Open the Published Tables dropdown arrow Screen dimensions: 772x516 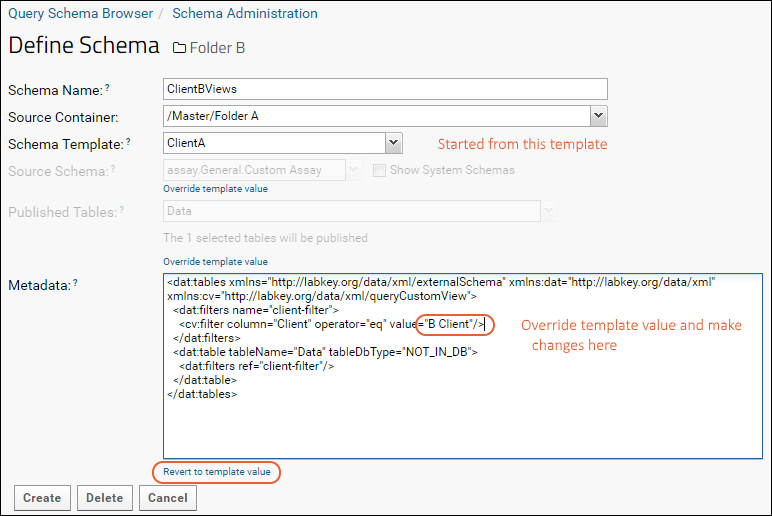pyautogui.click(x=548, y=211)
